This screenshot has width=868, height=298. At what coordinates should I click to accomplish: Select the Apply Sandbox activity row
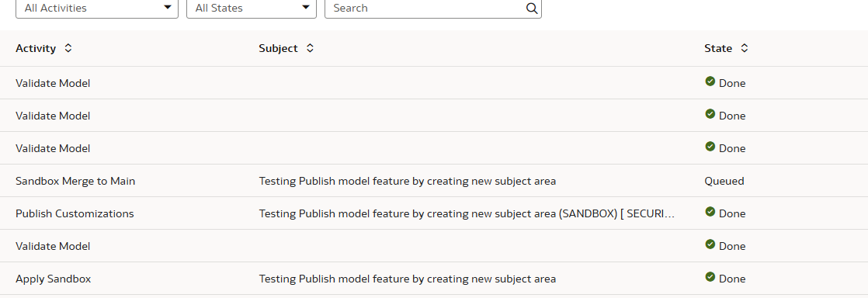tap(434, 279)
